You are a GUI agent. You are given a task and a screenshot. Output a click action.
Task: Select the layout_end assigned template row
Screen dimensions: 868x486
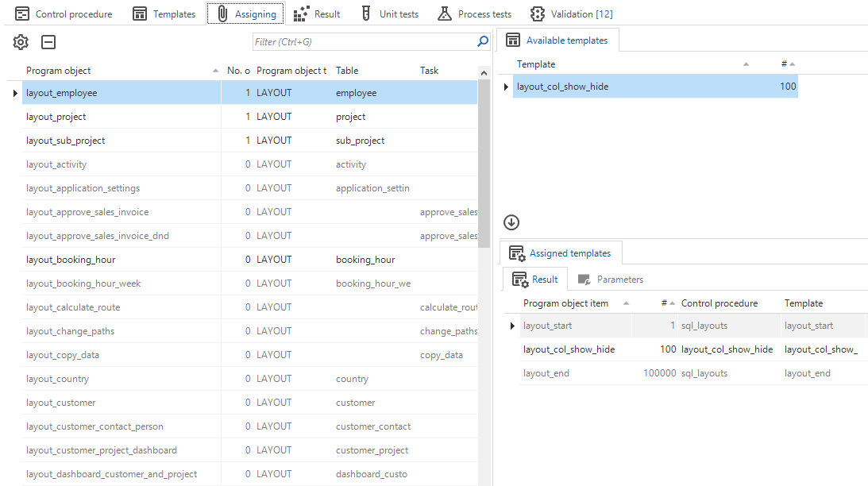click(x=546, y=373)
